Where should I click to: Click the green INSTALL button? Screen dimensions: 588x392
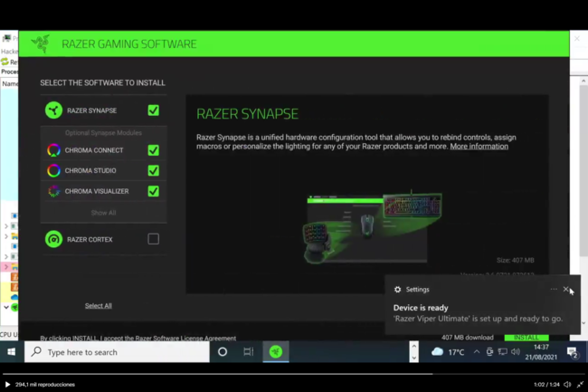[x=526, y=338]
